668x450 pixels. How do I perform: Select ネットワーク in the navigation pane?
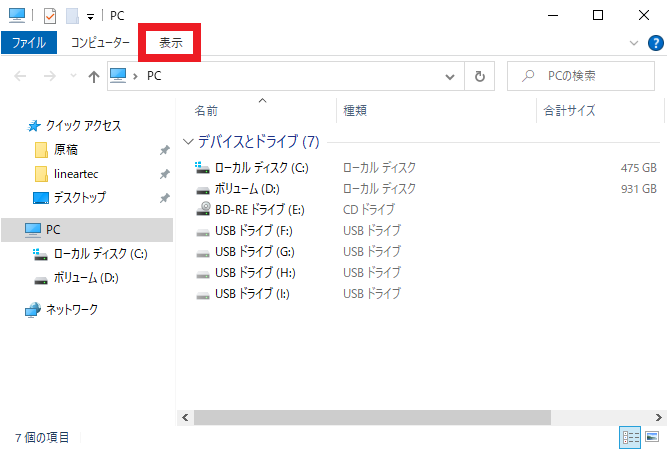71,310
